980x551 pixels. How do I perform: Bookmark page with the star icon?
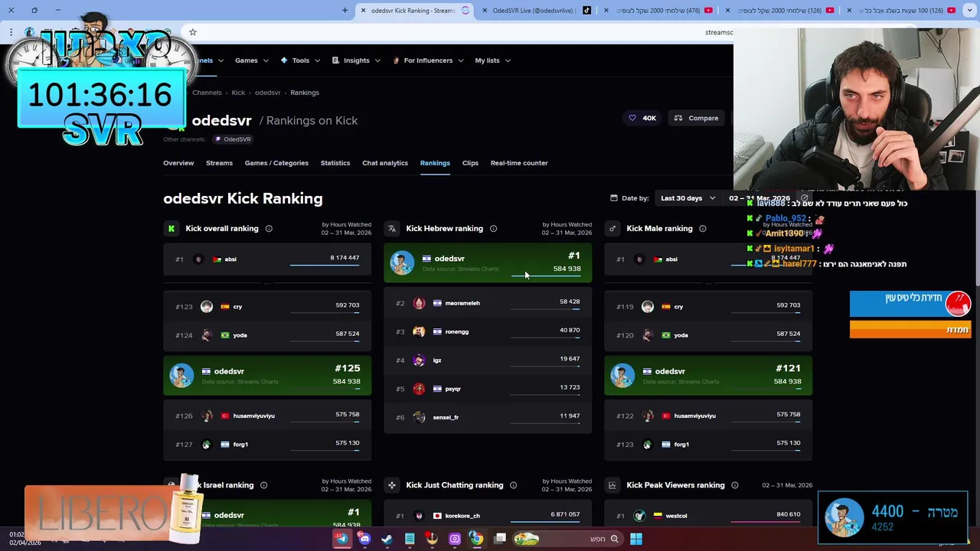pos(193,32)
